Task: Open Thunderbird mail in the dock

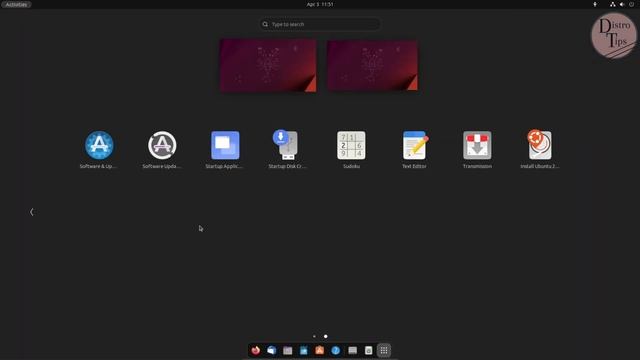Action: pos(271,350)
